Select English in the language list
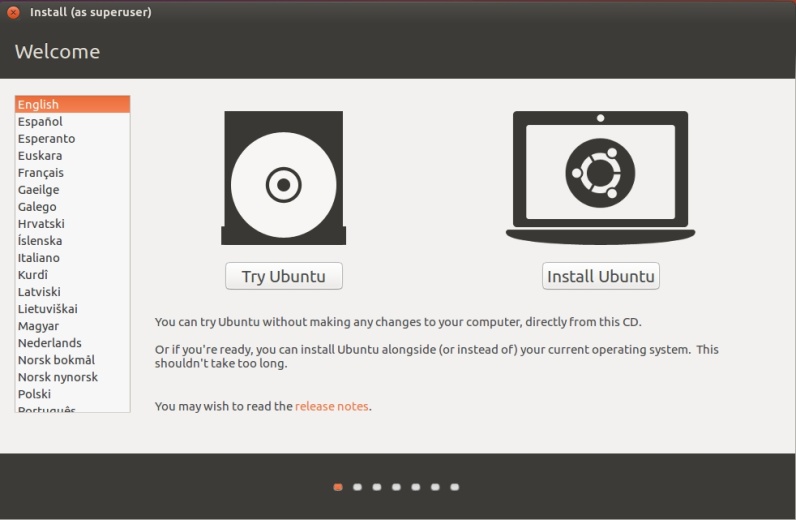Image resolution: width=796 pixels, height=520 pixels. point(73,104)
